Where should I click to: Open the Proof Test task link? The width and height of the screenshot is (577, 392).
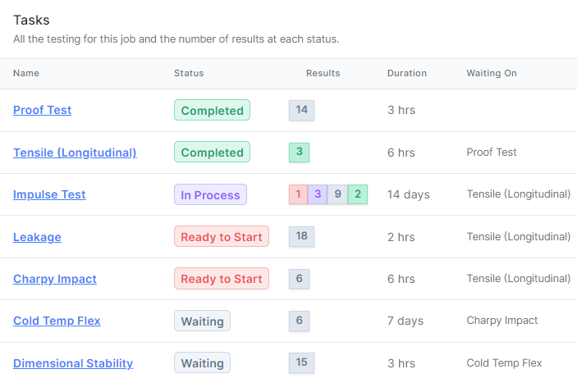(x=42, y=110)
